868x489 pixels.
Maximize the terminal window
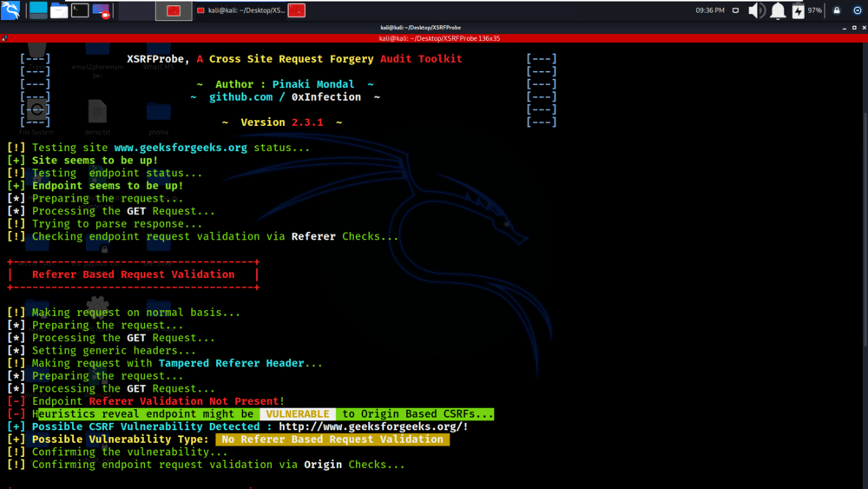click(854, 27)
